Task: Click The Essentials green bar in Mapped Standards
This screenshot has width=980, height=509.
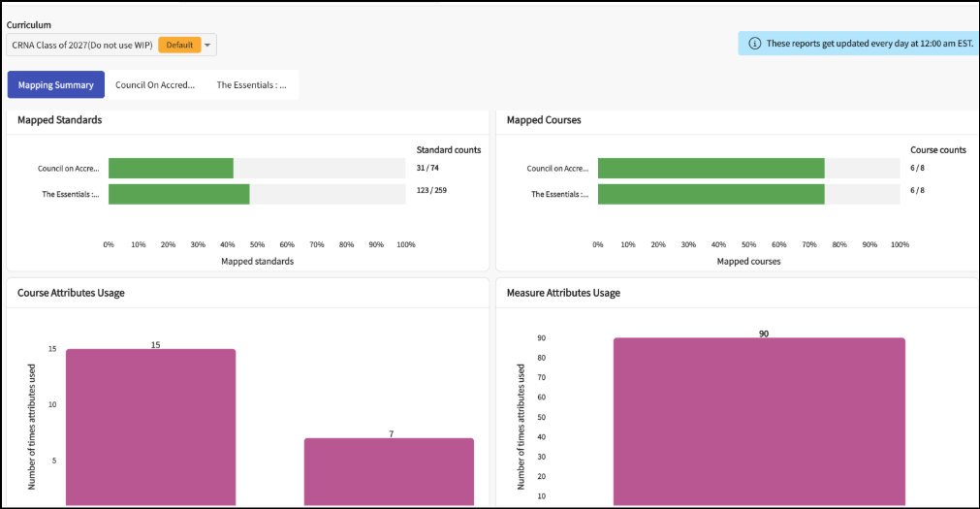Action: 178,194
